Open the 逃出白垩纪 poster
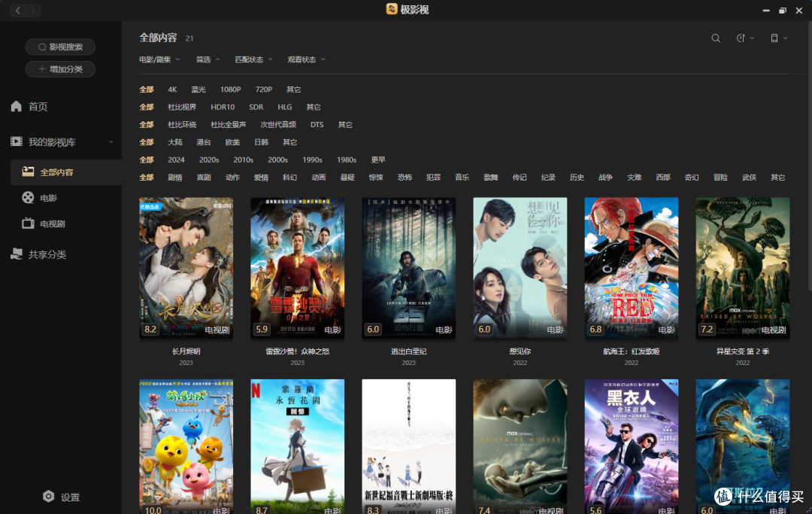The width and height of the screenshot is (812, 514). pyautogui.click(x=408, y=267)
